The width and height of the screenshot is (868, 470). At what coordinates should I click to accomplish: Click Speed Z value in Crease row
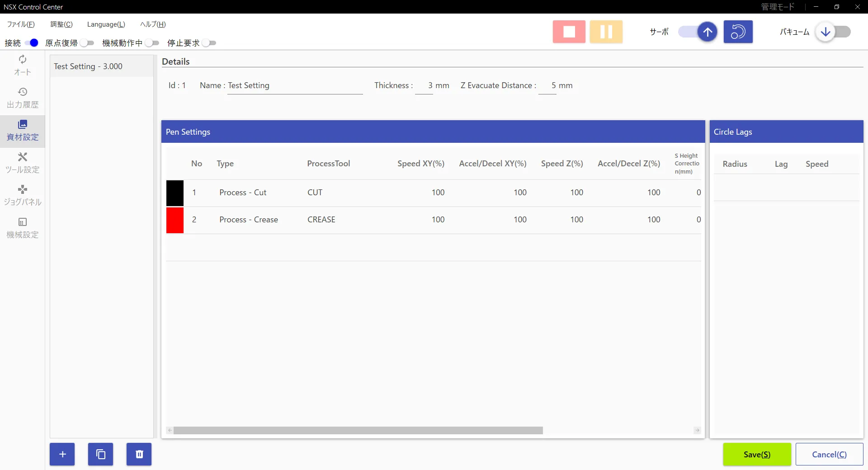pyautogui.click(x=576, y=220)
